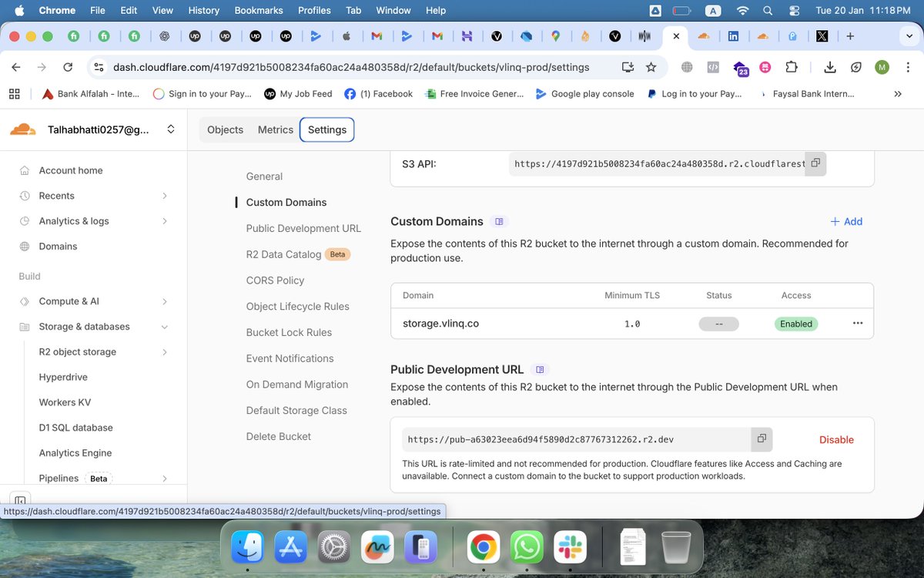924x578 pixels.
Task: Copy the Public Development URL
Action: tap(762, 439)
